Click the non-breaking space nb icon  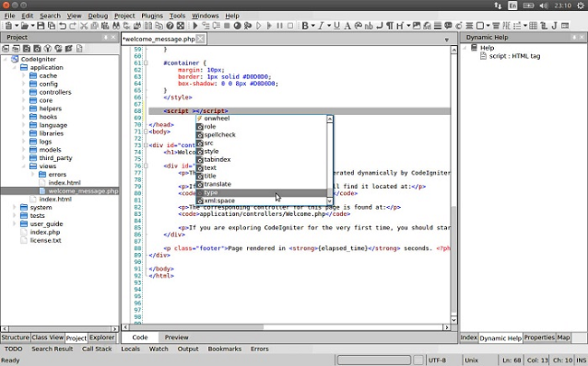pyautogui.click(x=368, y=26)
